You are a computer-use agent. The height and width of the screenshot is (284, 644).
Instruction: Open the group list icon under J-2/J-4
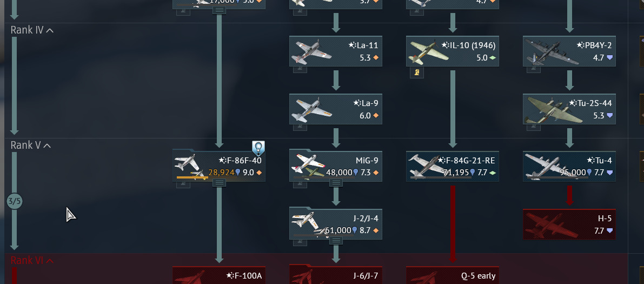click(x=336, y=240)
